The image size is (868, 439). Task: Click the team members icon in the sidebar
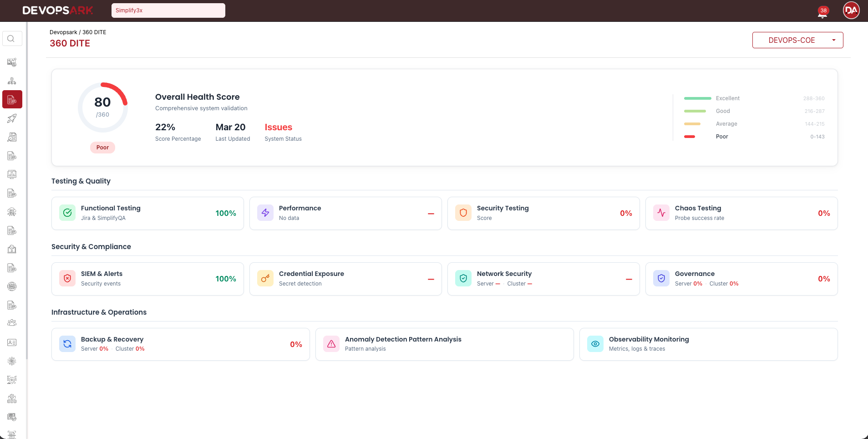pos(12,322)
